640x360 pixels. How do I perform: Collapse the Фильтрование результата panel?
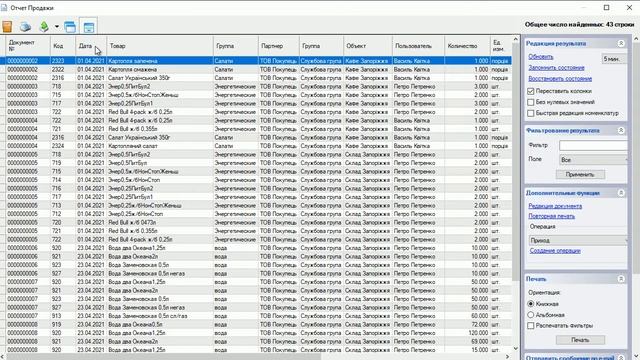pos(621,130)
